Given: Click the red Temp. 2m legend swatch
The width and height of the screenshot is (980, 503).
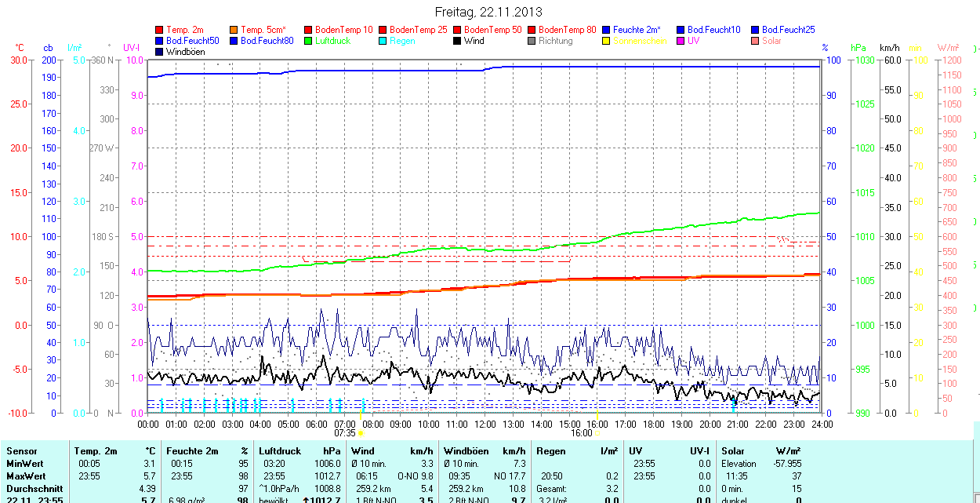Looking at the screenshot, I should click(x=160, y=30).
